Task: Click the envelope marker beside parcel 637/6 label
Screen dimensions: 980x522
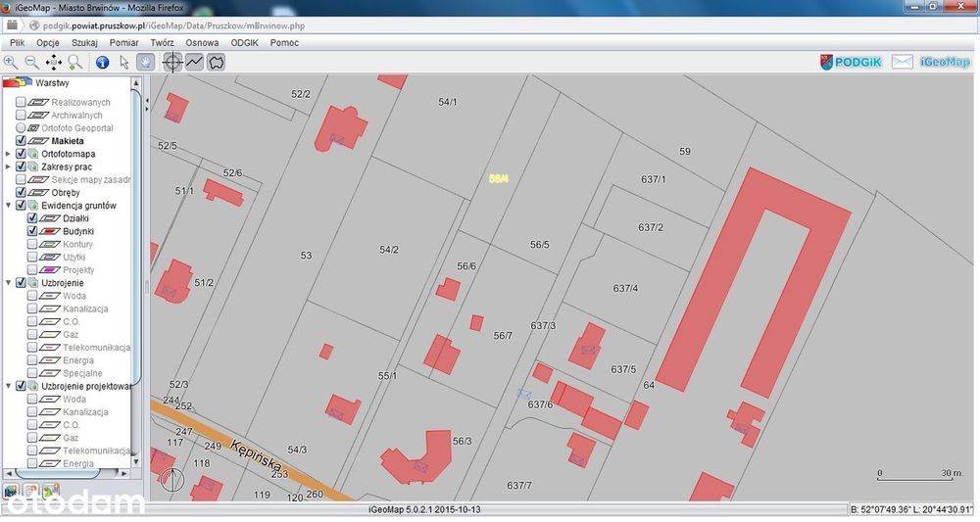Action: pyautogui.click(x=524, y=394)
